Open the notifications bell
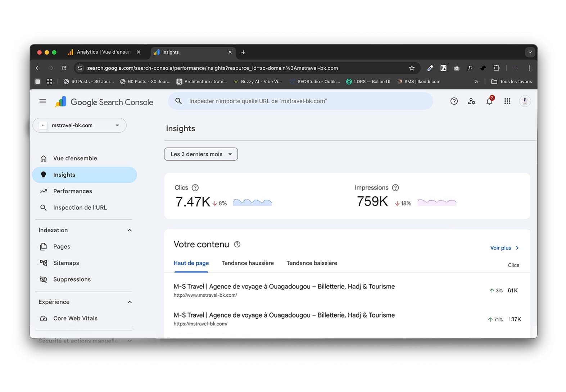The height and width of the screenshot is (392, 566). point(489,101)
